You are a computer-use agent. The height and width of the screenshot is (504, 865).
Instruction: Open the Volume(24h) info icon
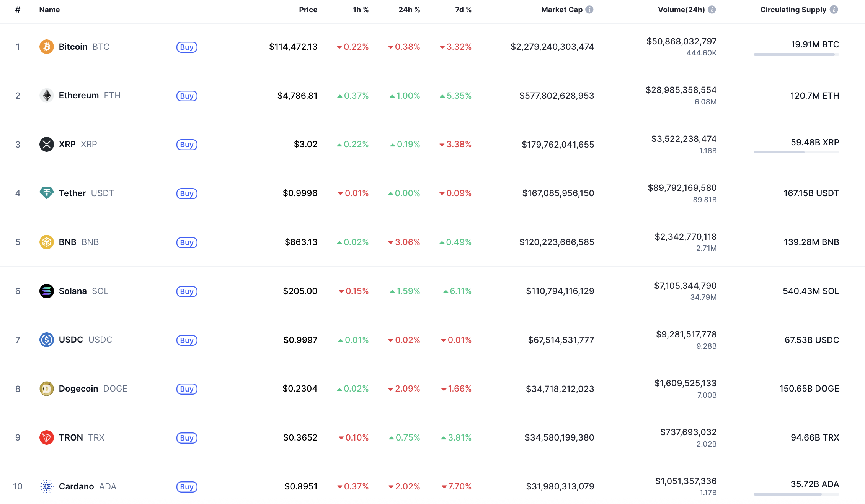712,10
